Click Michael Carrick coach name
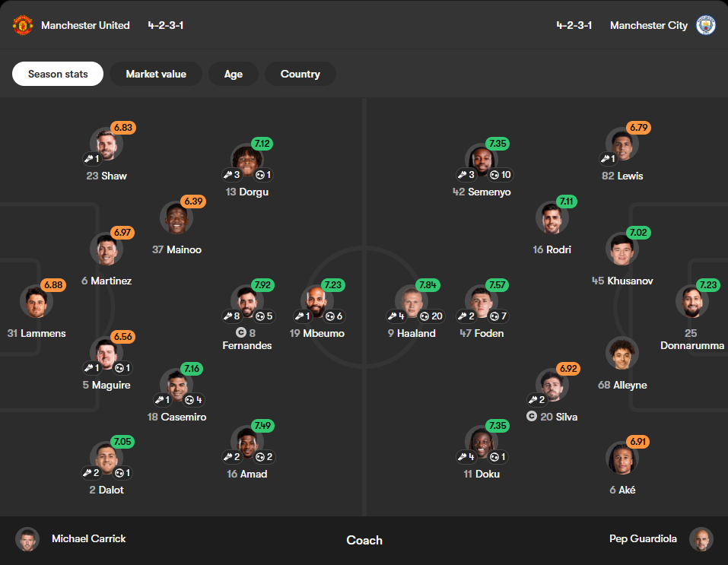The width and height of the screenshot is (728, 565). coord(89,538)
